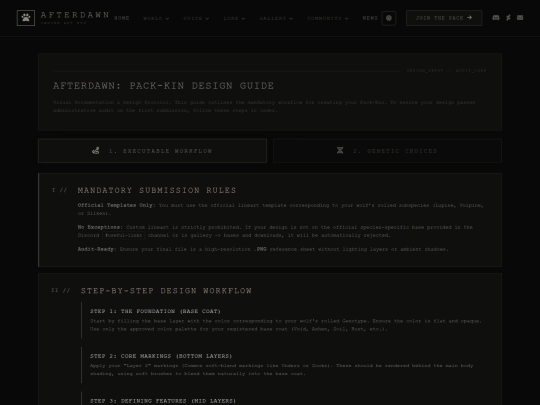
Task: Click the Executable Workflow tab icon
Action: (x=96, y=150)
